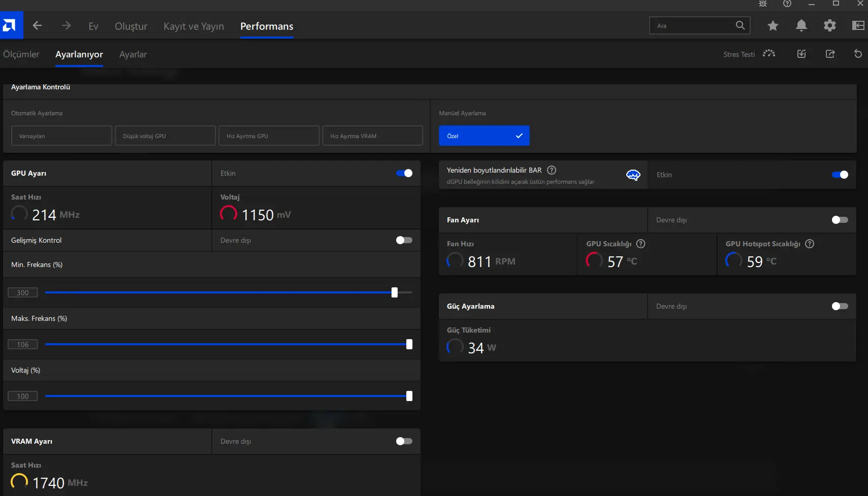Click the search magnifier icon
The image size is (868, 496).
tap(740, 25)
